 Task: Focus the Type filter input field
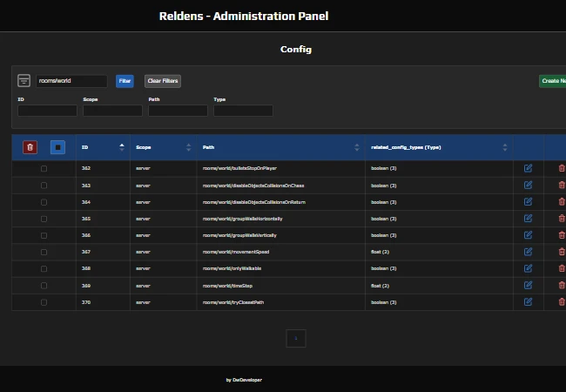pyautogui.click(x=243, y=111)
